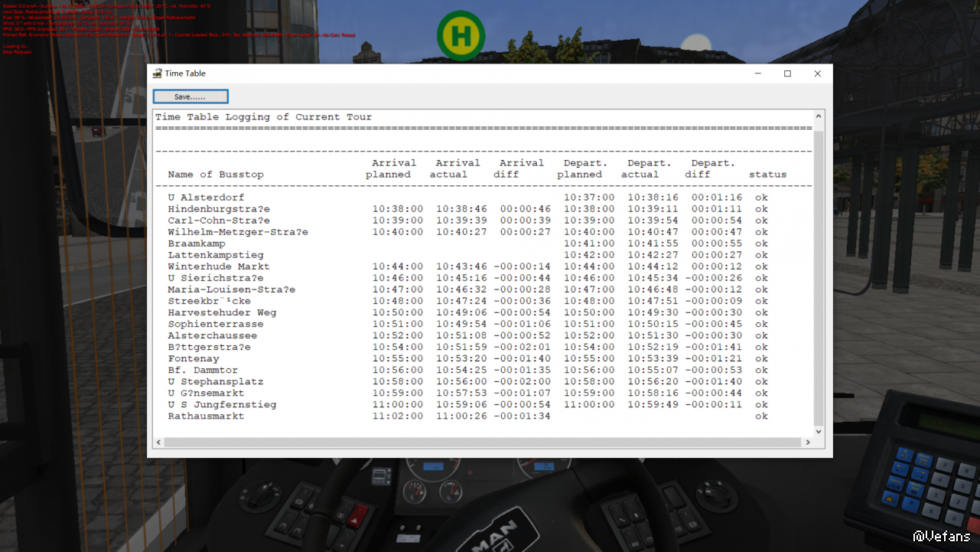This screenshot has height=552, width=980.
Task: Click the horizontal scrollbar right arrow
Action: [807, 443]
